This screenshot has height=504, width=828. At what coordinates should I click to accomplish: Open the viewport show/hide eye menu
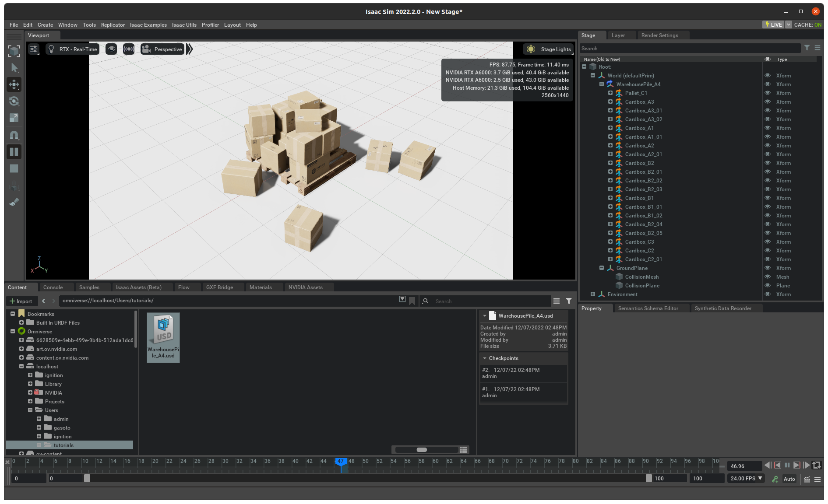click(111, 49)
